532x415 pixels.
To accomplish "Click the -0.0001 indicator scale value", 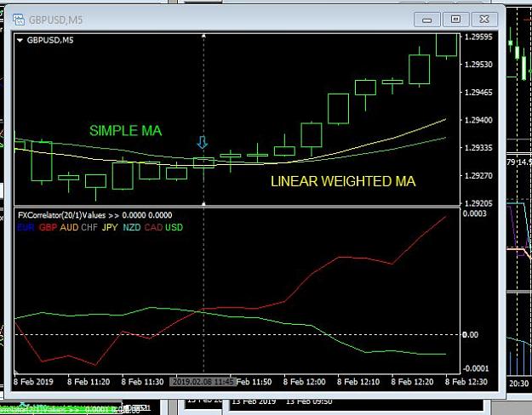I will [474, 368].
